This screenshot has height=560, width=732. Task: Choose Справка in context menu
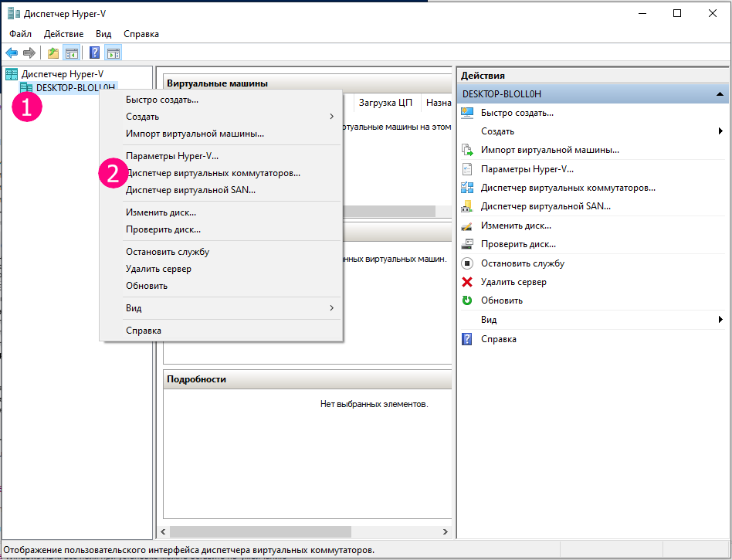click(222, 331)
